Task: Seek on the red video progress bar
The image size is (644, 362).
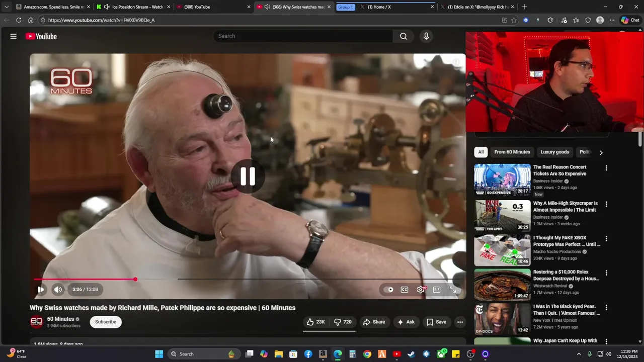Action: coord(84,279)
